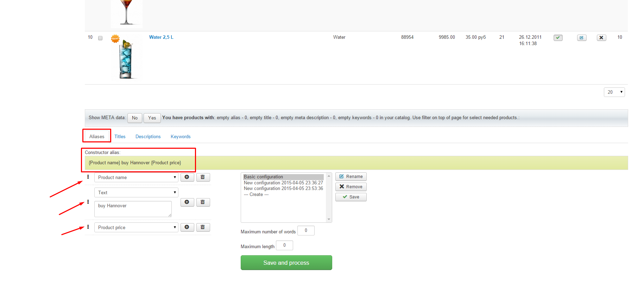Click the green publish checkmark for Water
The image size is (644, 282).
click(558, 38)
